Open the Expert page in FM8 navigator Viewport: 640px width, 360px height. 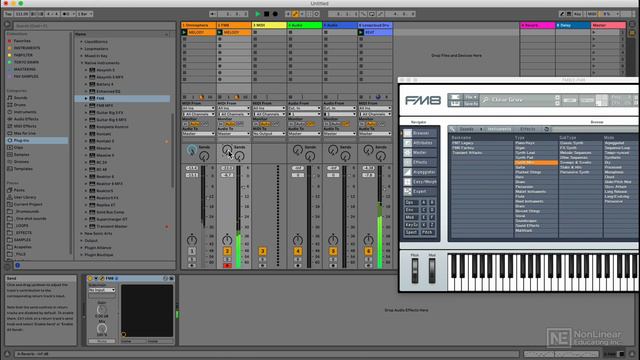419,191
